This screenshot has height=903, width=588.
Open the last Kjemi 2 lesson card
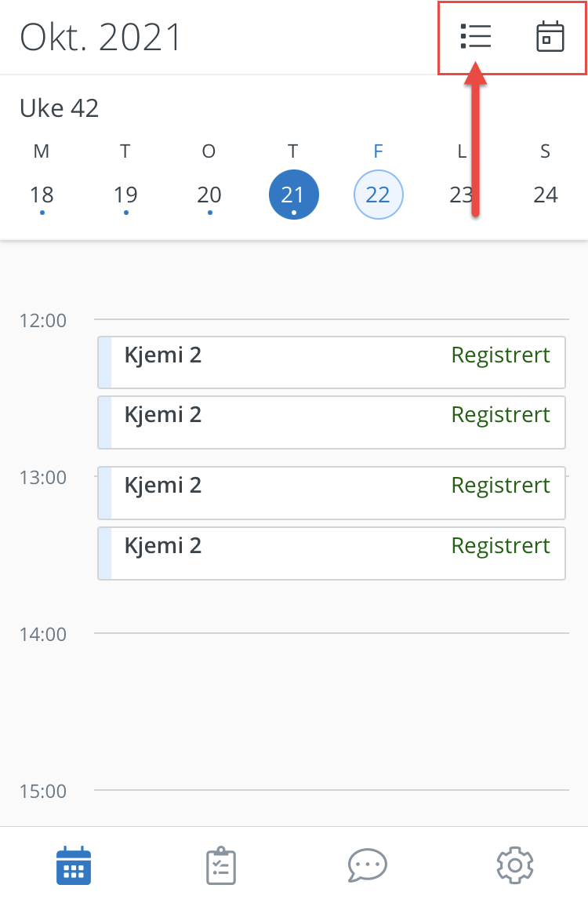(332, 553)
